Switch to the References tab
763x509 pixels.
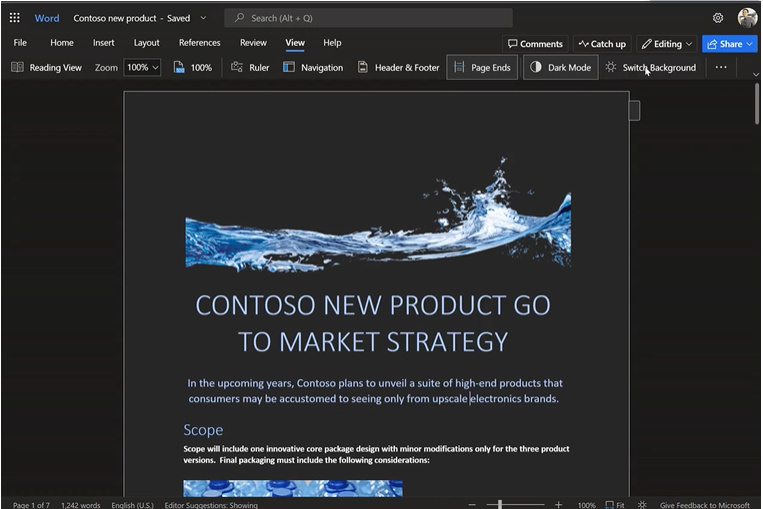coord(199,43)
